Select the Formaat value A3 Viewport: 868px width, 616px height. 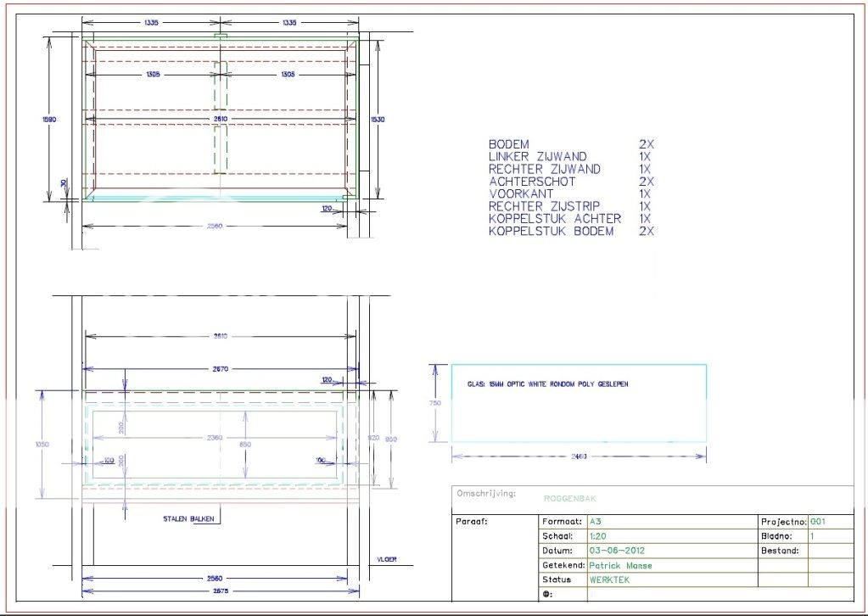tap(595, 522)
